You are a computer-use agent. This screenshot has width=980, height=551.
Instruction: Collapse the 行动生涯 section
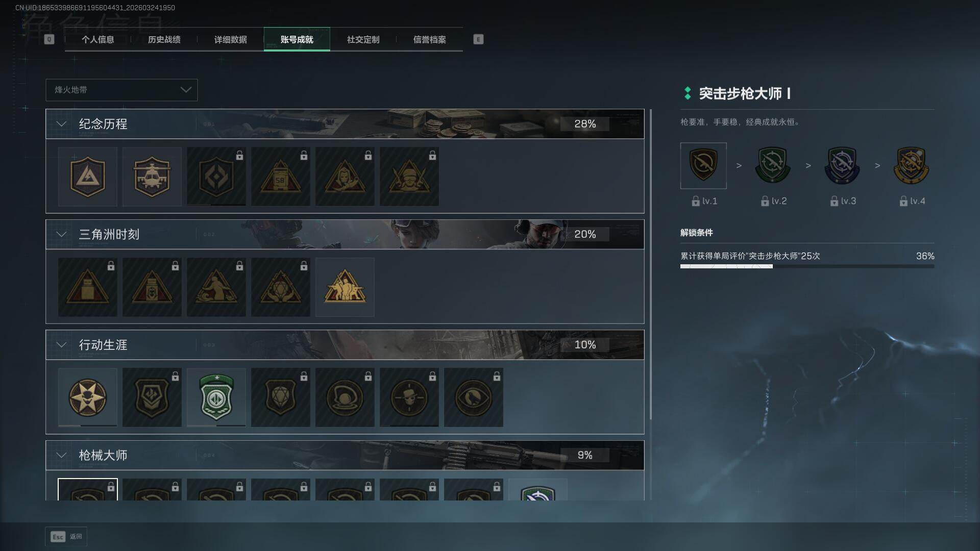coord(61,345)
